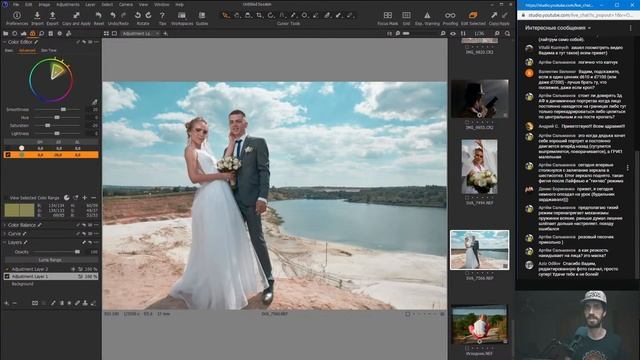Click the Tips question mark icon
The height and width of the screenshot is (360, 640).
[x=162, y=16]
